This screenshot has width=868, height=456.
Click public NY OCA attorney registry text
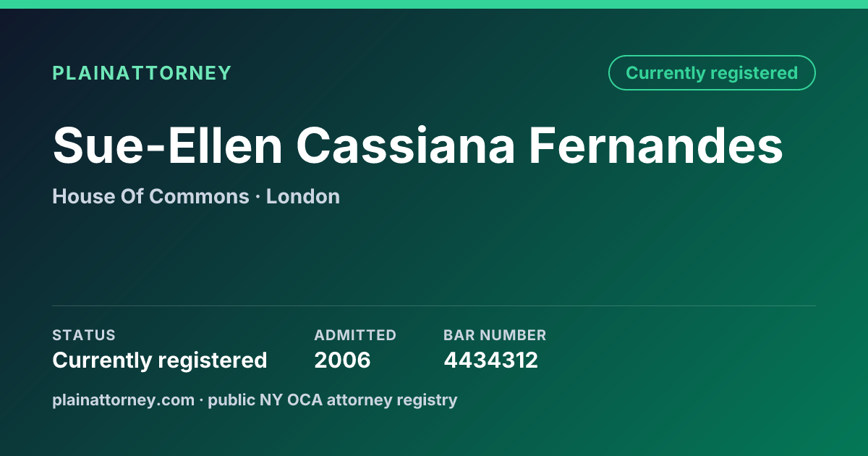(333, 400)
